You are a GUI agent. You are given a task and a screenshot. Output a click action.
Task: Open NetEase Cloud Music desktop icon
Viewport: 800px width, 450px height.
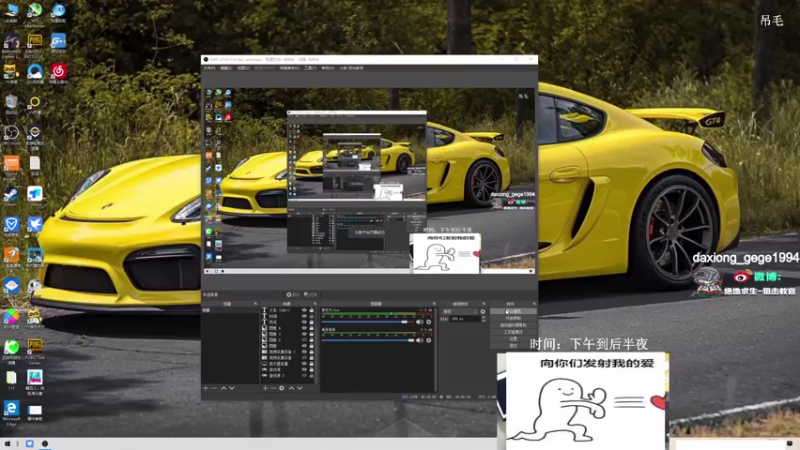[x=58, y=74]
